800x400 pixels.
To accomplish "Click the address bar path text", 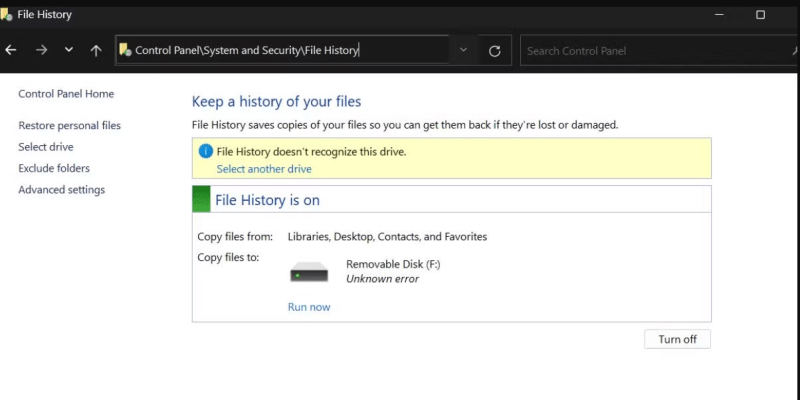I will pyautogui.click(x=247, y=51).
